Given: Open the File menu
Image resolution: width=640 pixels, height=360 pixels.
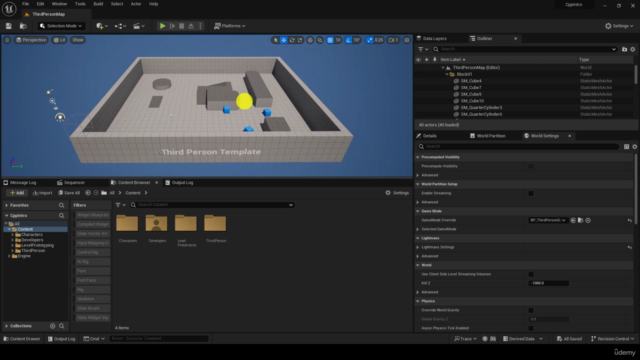Looking at the screenshot, I should point(25,4).
